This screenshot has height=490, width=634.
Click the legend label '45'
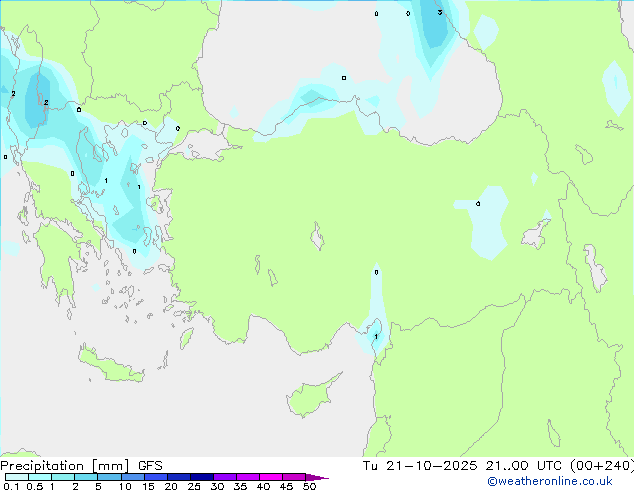click(286, 486)
